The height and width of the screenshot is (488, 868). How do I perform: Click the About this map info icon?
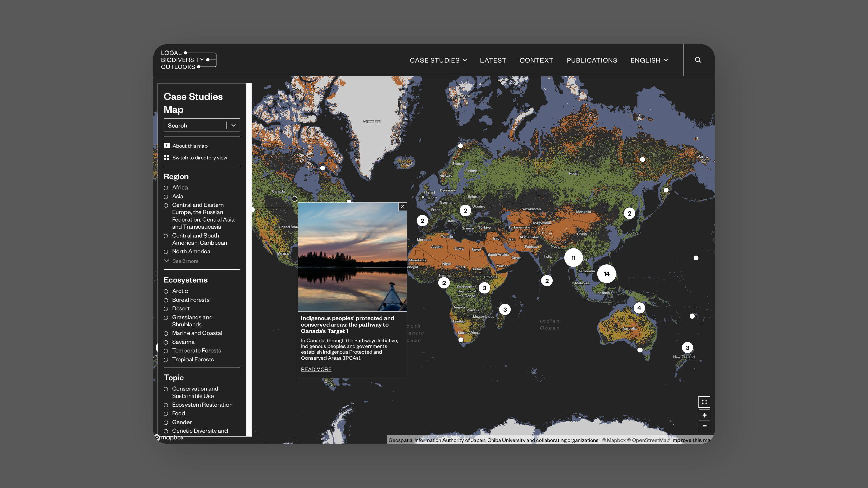(166, 146)
